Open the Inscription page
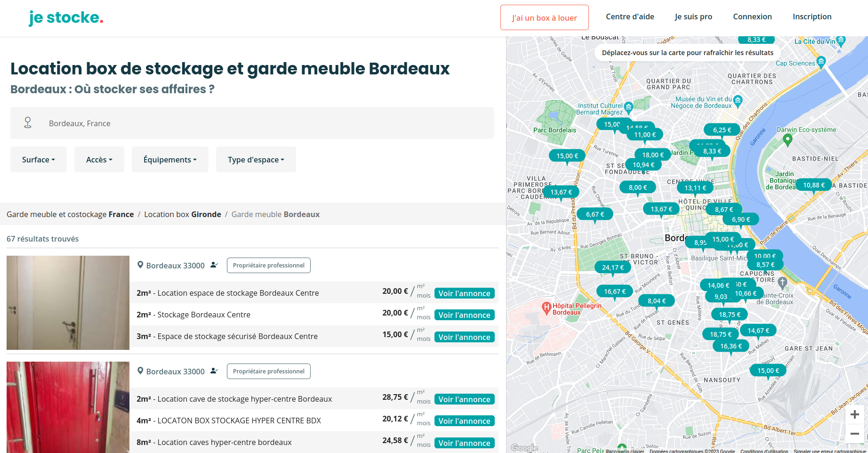This screenshot has width=868, height=453. click(812, 16)
